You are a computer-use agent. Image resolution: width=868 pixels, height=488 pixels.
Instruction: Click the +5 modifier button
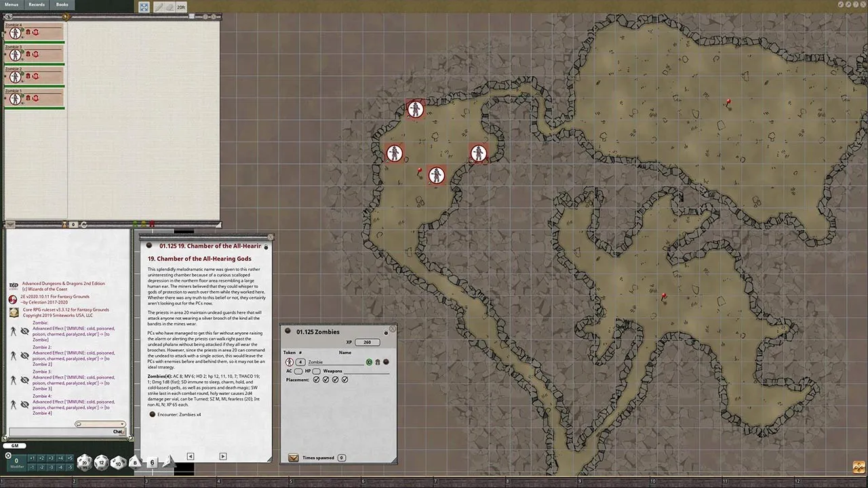[x=69, y=459]
